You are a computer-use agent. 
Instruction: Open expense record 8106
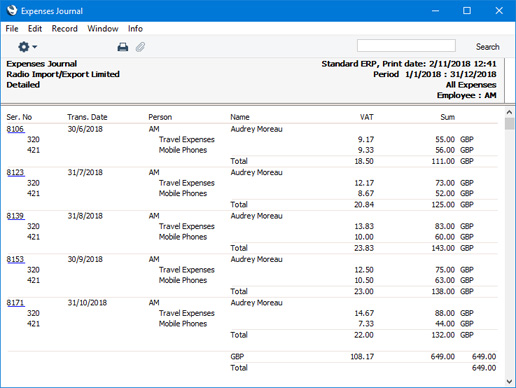(15, 129)
